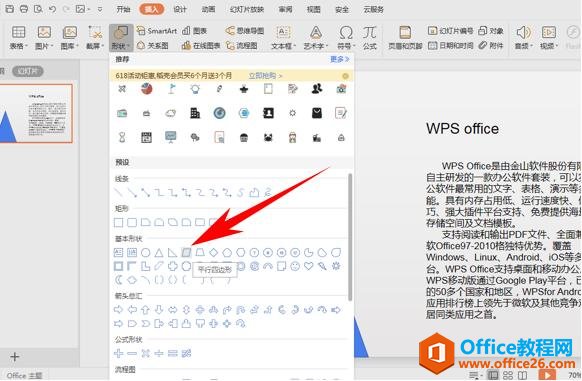Click the 立即抢购 promotion link
The image size is (582, 381).
pos(265,76)
